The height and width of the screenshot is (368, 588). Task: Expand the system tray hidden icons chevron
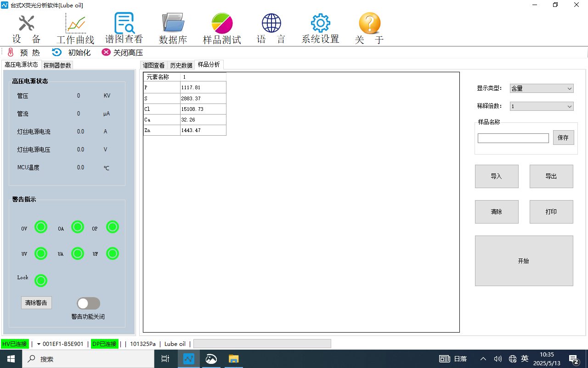tap(483, 359)
